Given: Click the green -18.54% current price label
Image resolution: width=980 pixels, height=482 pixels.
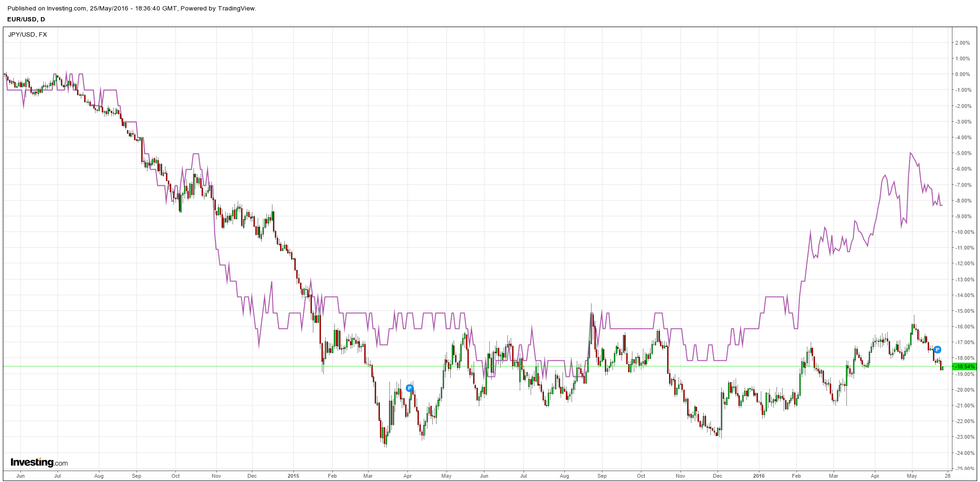Looking at the screenshot, I should pyautogui.click(x=965, y=366).
